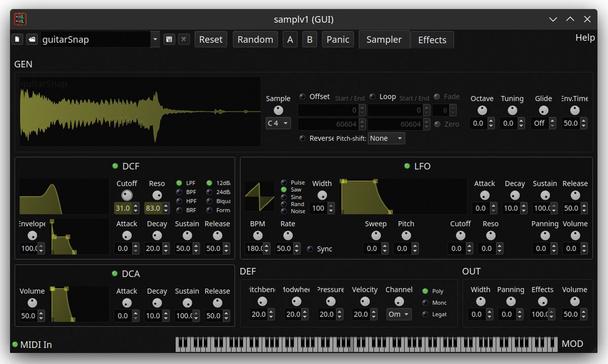Expand the guitarSnap preset list dropdown
The image size is (608, 364).
pos(155,39)
